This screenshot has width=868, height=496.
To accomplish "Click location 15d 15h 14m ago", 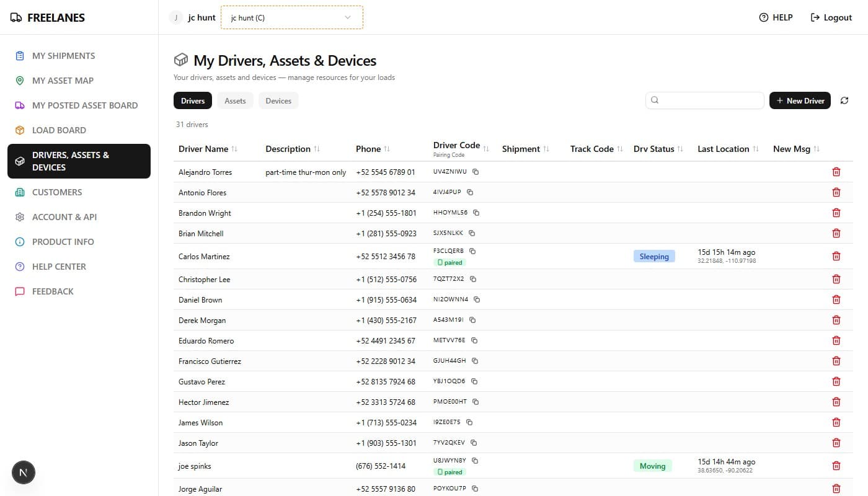I will click(x=727, y=252).
